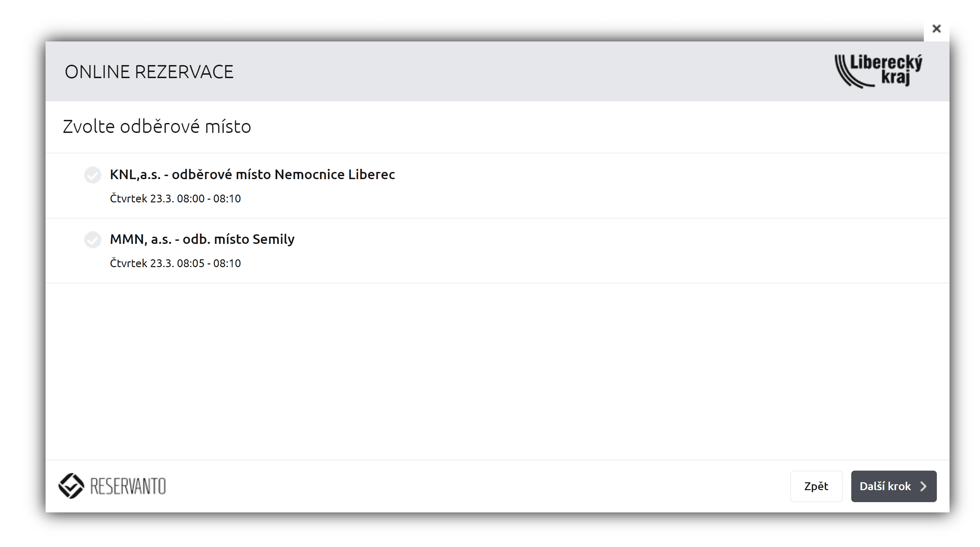Viewport: 980px width, 547px height.
Task: Click the "ONLINE REZERVACE" header title
Action: tap(149, 72)
